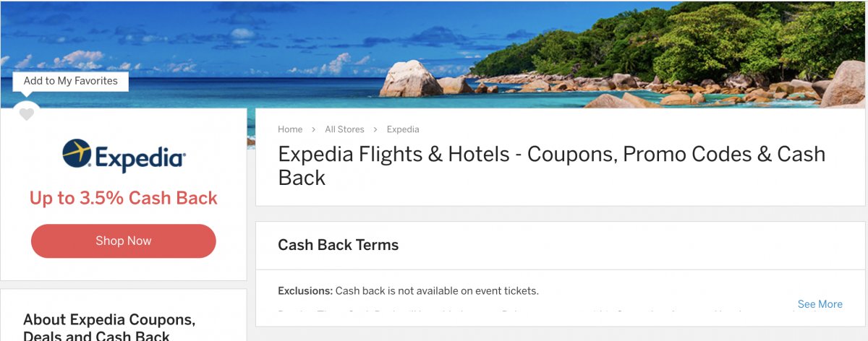This screenshot has height=341, width=868.
Task: Click chevron between Home and All Stores
Action: click(314, 129)
